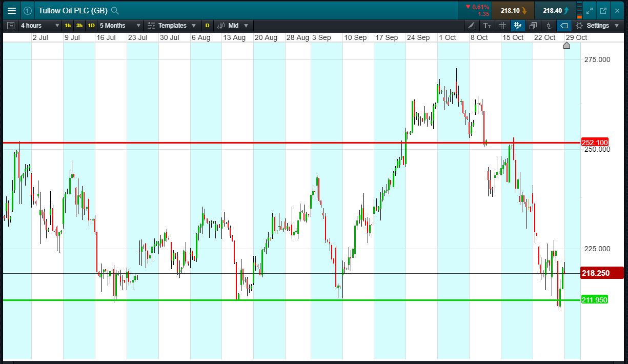Screen dimensions: 628x364
Task: Click the 218.10 sell price button
Action: (x=513, y=10)
